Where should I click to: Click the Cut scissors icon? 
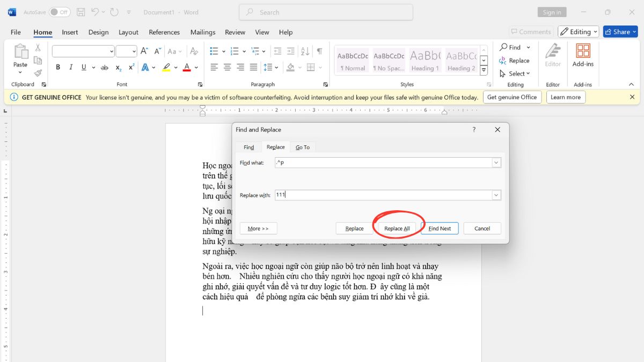click(x=38, y=47)
